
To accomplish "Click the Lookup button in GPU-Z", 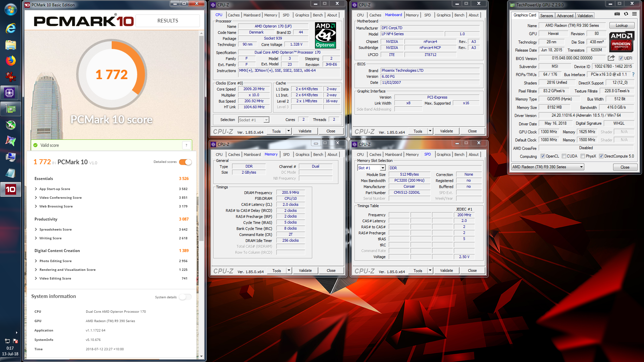I will [621, 25].
